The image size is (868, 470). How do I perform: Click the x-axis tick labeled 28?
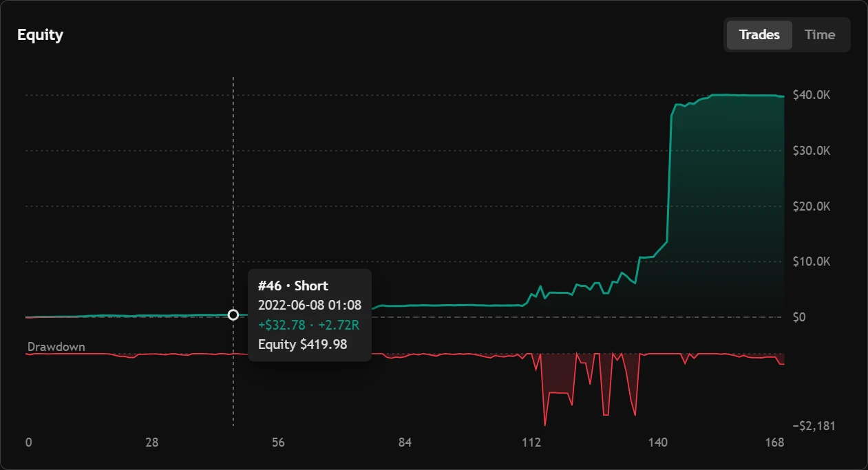(152, 442)
